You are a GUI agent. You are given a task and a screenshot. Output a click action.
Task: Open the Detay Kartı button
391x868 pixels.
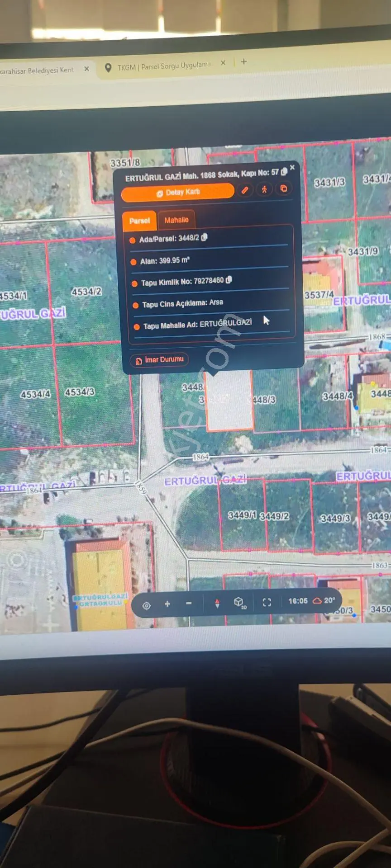[178, 192]
